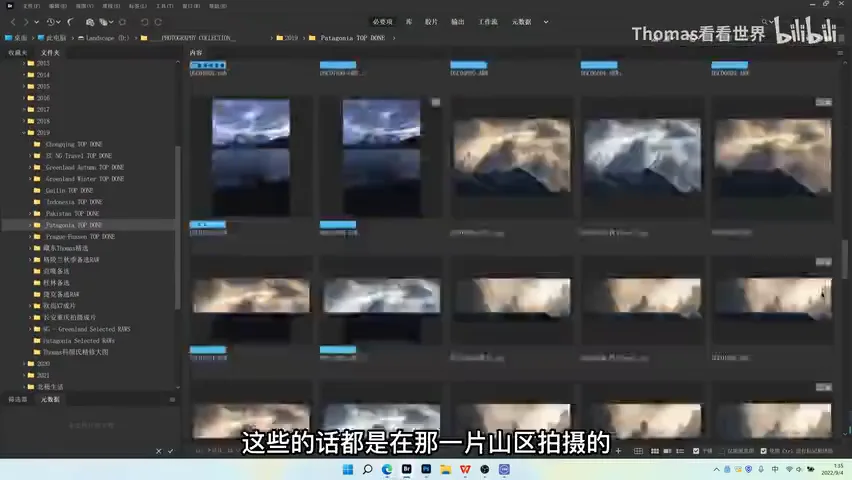This screenshot has height=480, width=852.
Task: Toggle the rightmost bottom bar checkbox
Action: point(763,451)
